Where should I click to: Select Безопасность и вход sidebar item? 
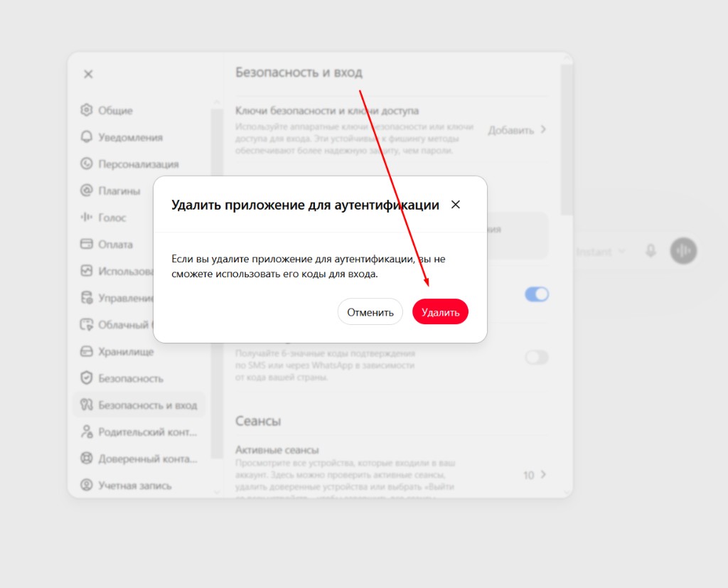pos(139,405)
